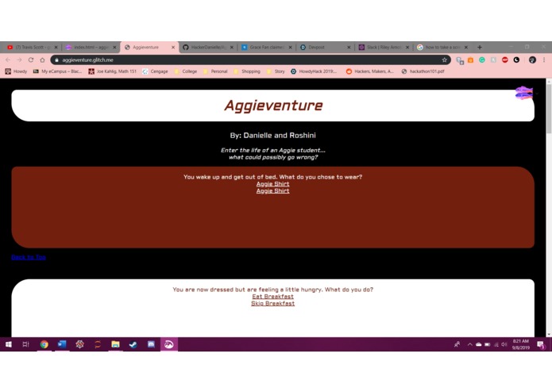Open Discord from the taskbar
Viewport: 552px width, 392px height.
tap(151, 344)
